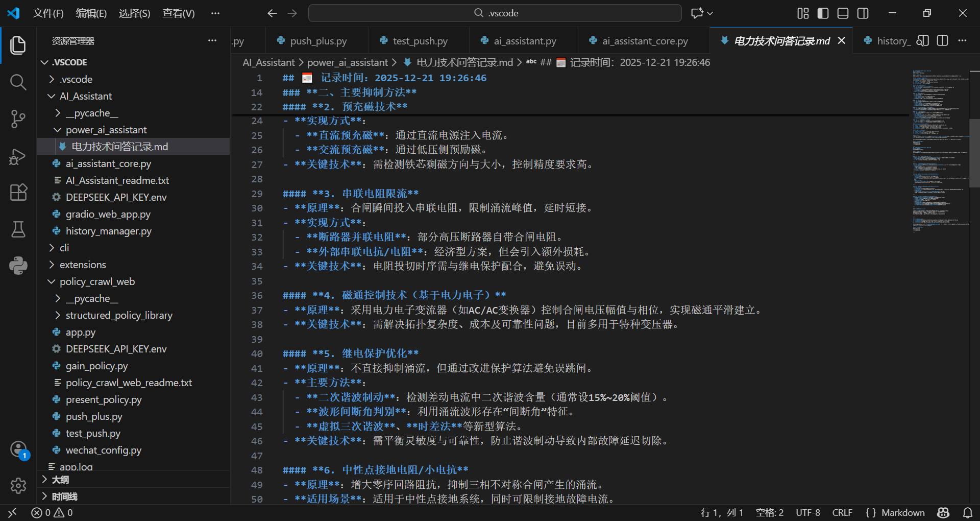Toggle the bottom Panel visibility
Viewport: 980px width, 521px height.
pyautogui.click(x=842, y=13)
